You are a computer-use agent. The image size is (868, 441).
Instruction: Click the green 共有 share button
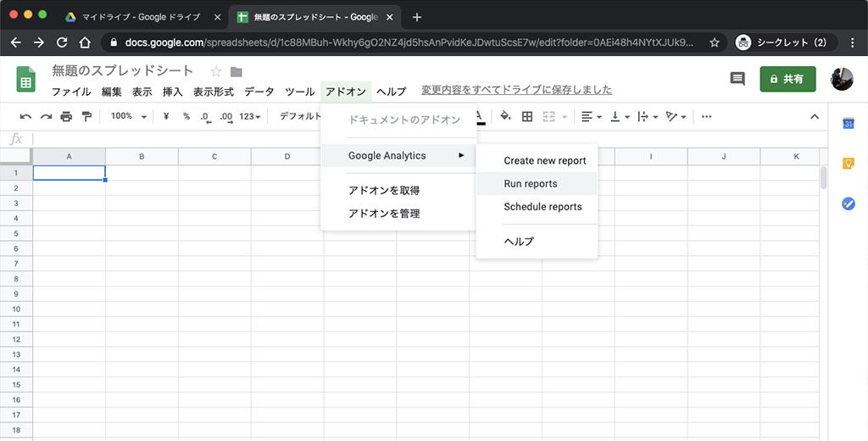point(787,79)
